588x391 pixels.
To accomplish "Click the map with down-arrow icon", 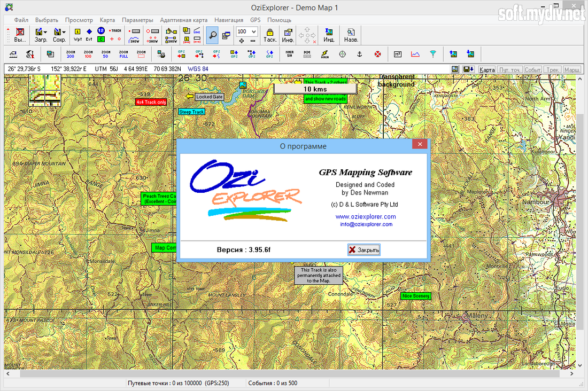I will click(x=470, y=54).
